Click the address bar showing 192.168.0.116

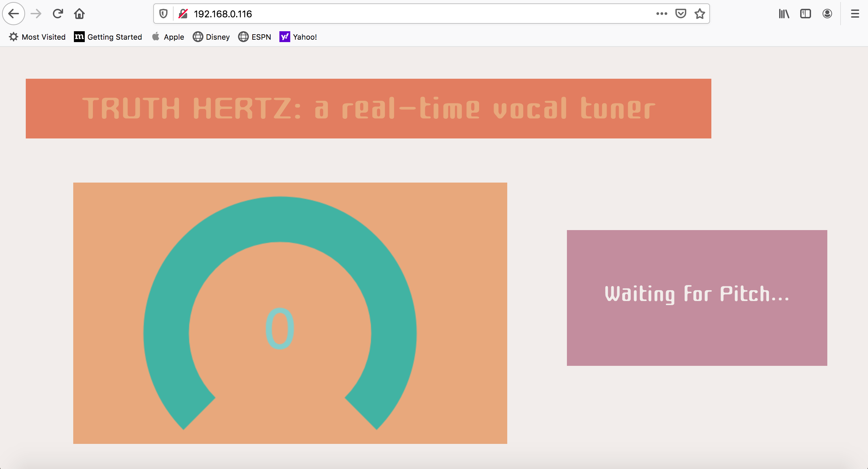click(x=407, y=14)
